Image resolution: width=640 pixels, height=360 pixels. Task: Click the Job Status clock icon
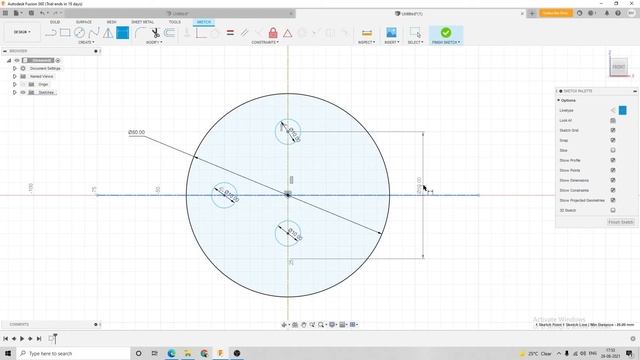[x=591, y=13]
